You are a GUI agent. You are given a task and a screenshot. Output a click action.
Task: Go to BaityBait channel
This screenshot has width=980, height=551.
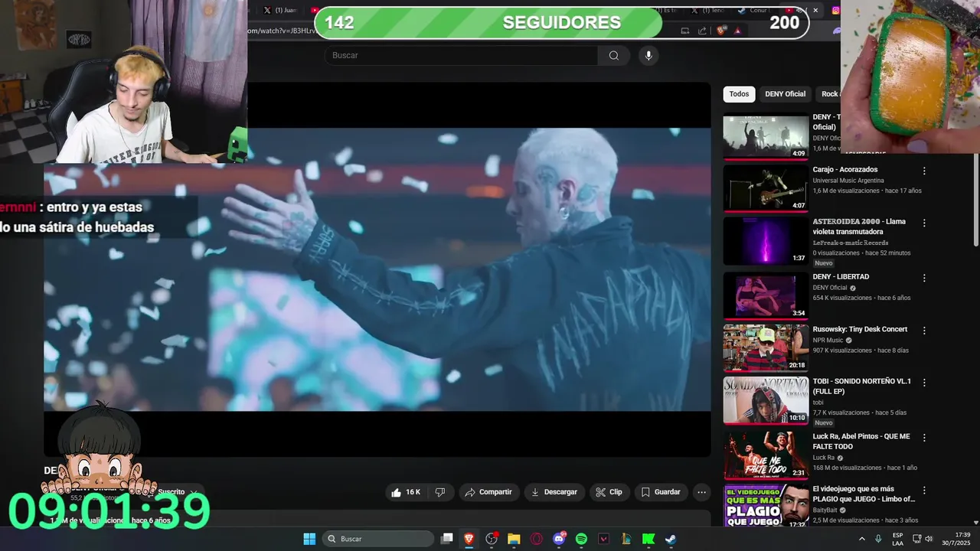point(825,510)
